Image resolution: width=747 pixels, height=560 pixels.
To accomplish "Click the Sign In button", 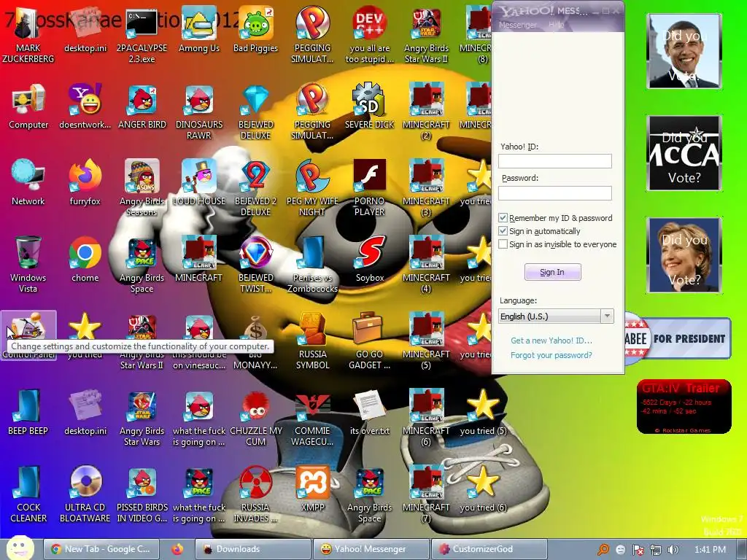I will pos(553,272).
